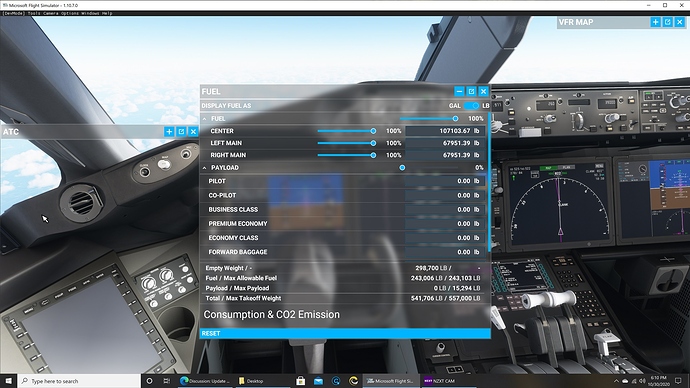Image resolution: width=690 pixels, height=388 pixels.
Task: Click the PILOT weight input field
Action: point(445,181)
